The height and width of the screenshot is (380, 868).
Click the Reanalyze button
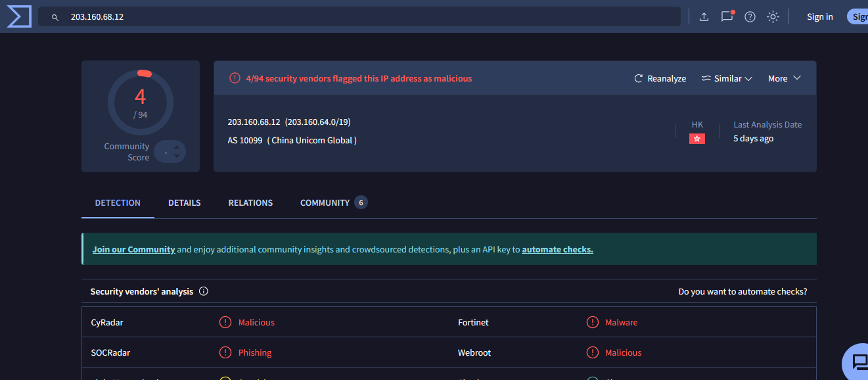[660, 78]
